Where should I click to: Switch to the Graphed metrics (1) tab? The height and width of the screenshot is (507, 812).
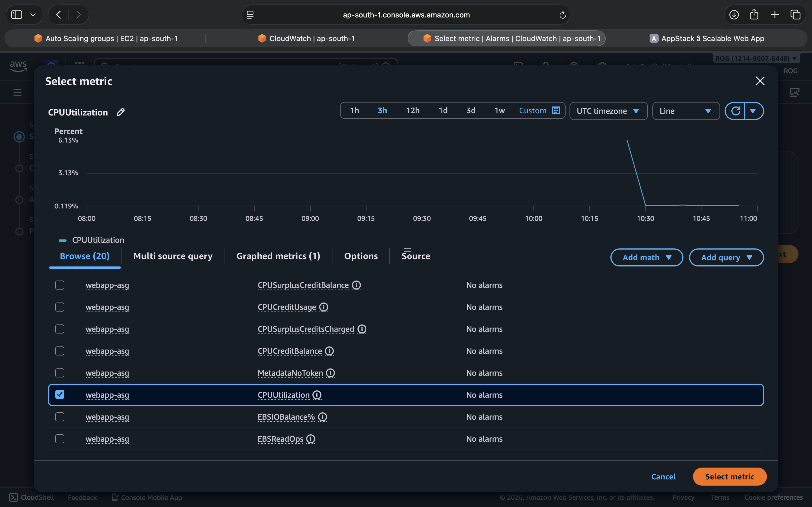tap(278, 256)
